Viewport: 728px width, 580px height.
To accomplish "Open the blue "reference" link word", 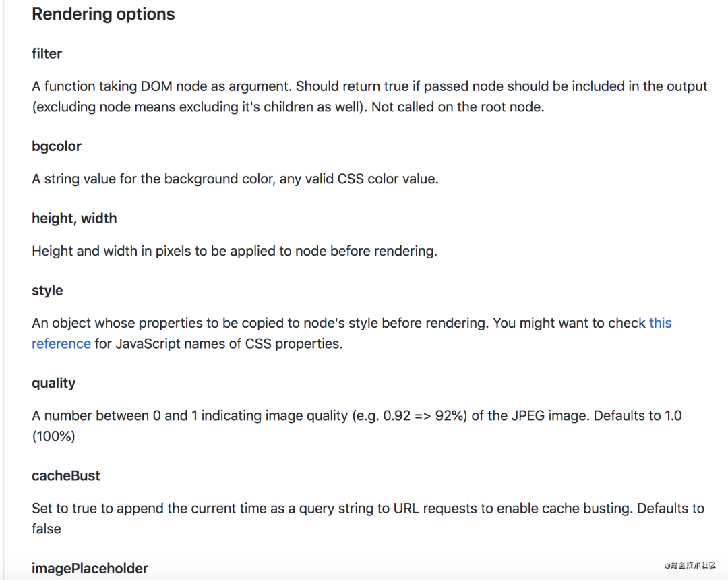I will (x=61, y=343).
